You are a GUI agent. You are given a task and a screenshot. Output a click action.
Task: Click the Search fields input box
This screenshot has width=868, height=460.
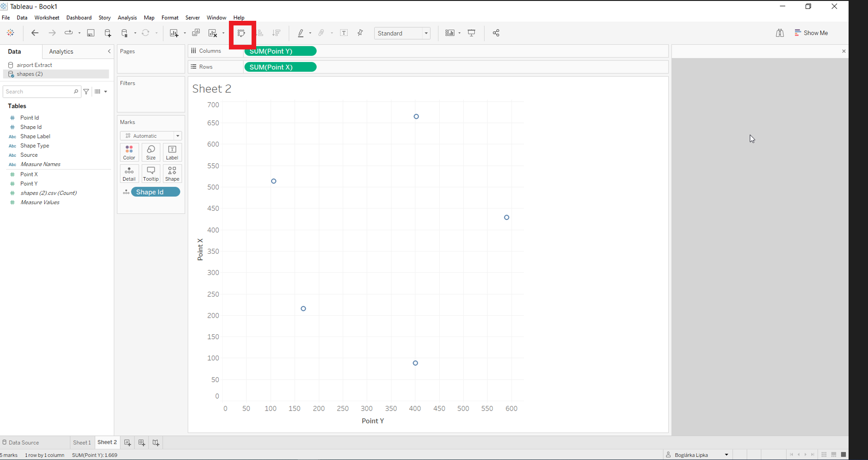tap(42, 92)
